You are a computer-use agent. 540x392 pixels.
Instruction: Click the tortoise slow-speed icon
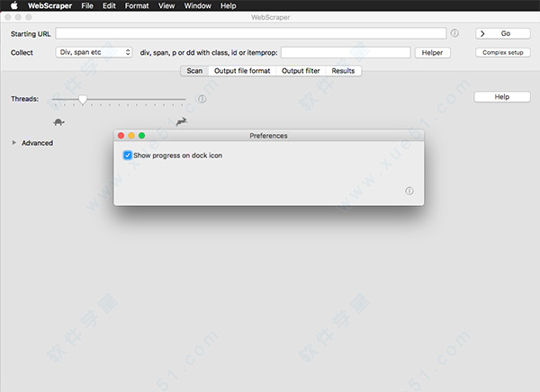(58, 122)
